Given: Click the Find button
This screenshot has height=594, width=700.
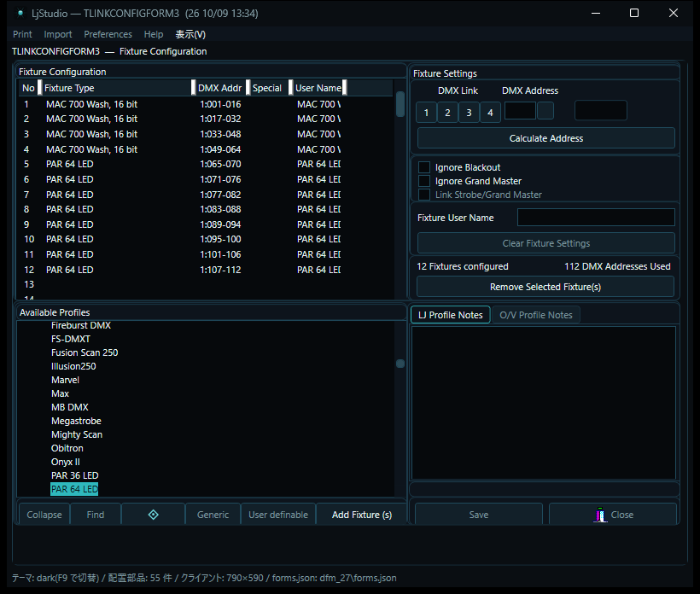Looking at the screenshot, I should 95,515.
